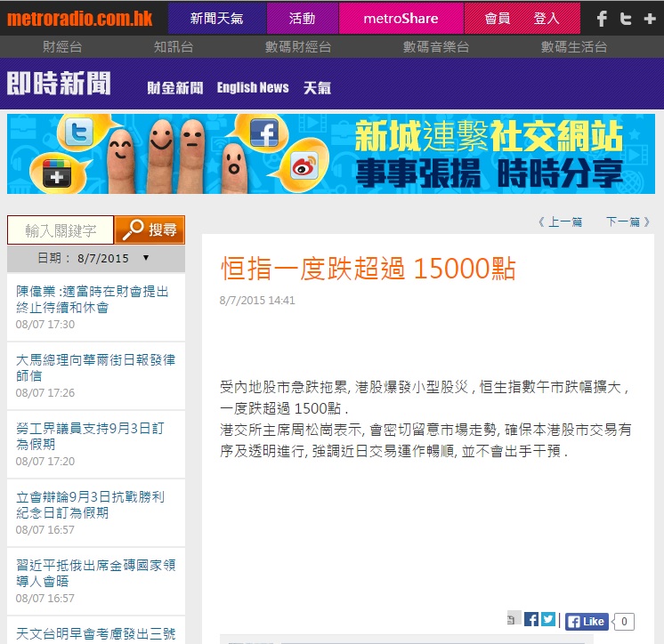Click the magnifier search button 搜尋
664x644 pixels.
tap(150, 229)
